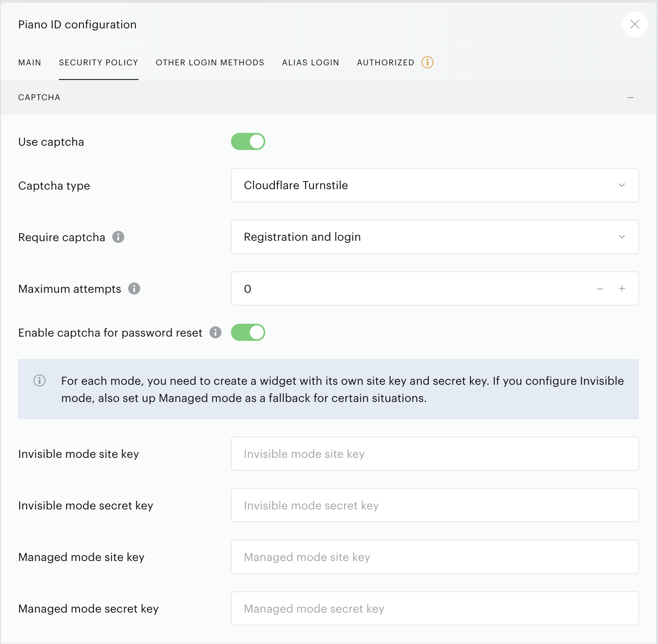This screenshot has width=658, height=644.
Task: Click the Require captcha info icon
Action: tap(118, 237)
